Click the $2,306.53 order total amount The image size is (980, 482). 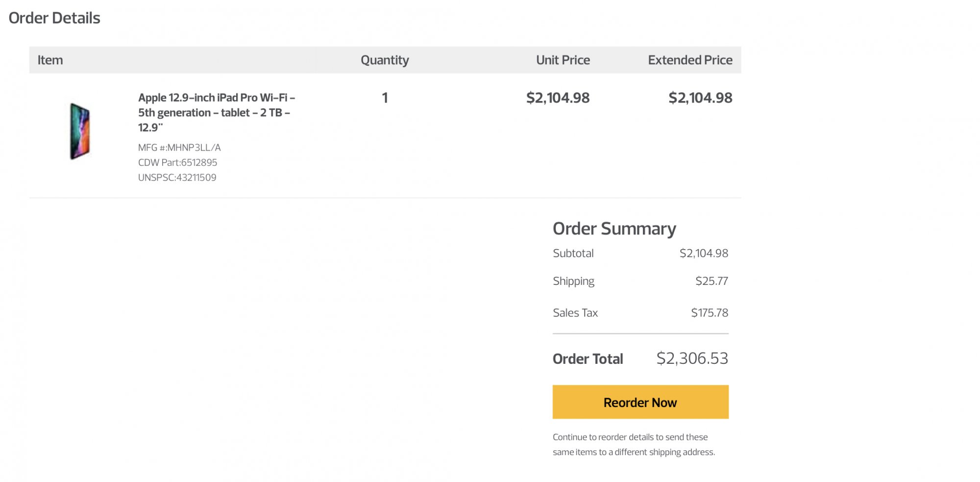[x=692, y=358]
